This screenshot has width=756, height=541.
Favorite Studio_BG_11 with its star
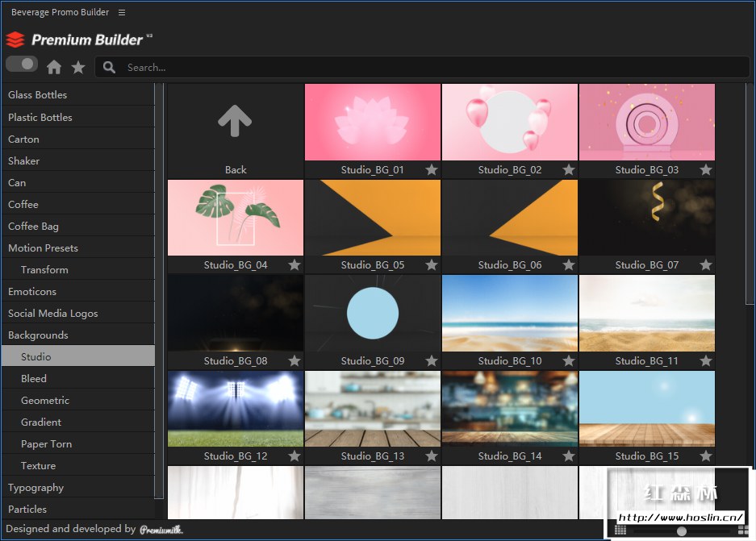coord(706,361)
